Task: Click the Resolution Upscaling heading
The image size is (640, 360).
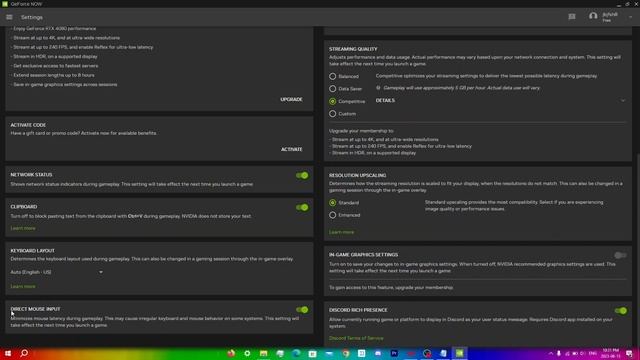Action: tap(358, 176)
